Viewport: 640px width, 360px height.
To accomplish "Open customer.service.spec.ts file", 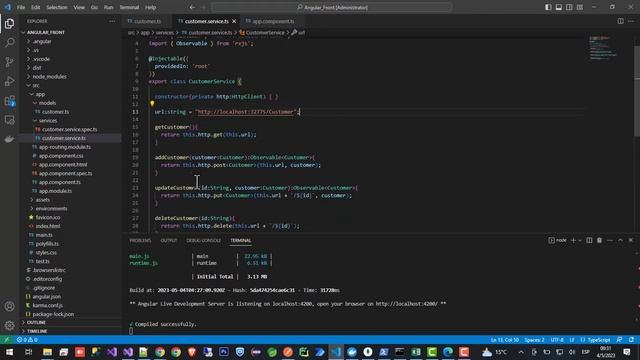I will click(x=69, y=129).
